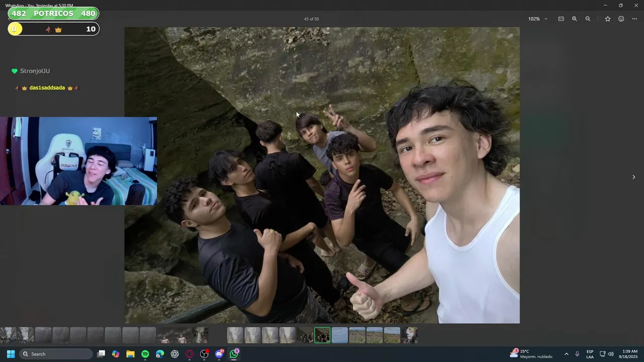Open the emoji reaction picker
The image size is (644, 362).
(x=621, y=19)
